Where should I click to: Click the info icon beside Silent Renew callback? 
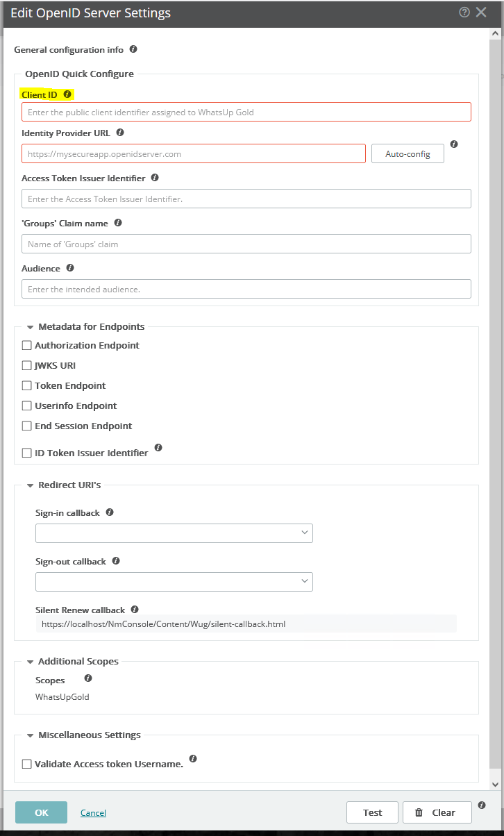point(135,610)
